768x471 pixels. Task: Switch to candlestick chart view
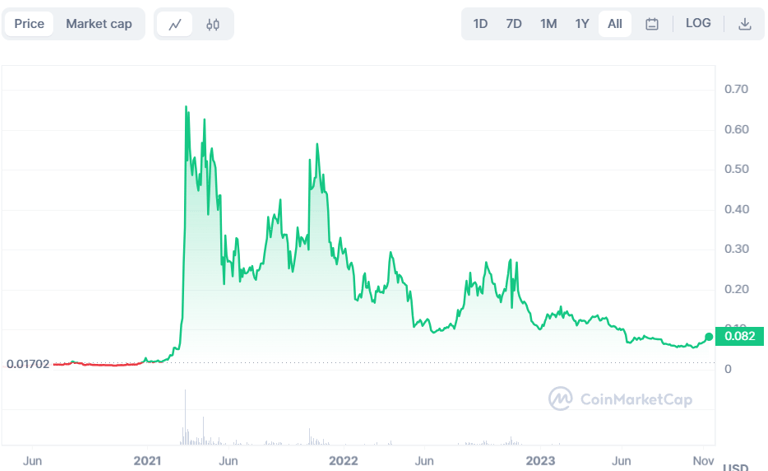click(x=212, y=24)
